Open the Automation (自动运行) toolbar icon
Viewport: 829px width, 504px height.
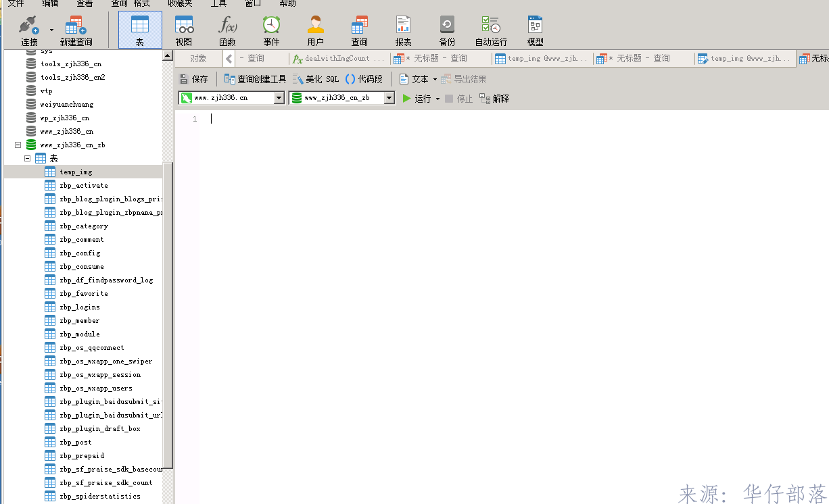tap(491, 30)
